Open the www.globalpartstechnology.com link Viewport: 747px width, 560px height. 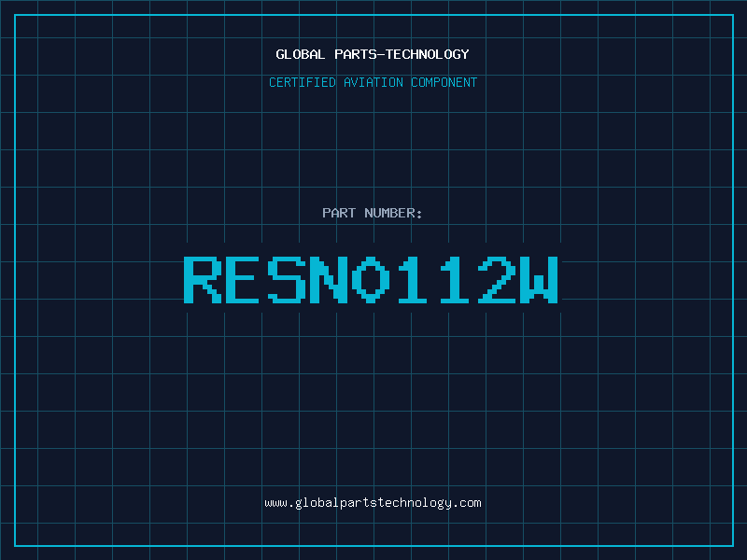[x=373, y=502]
